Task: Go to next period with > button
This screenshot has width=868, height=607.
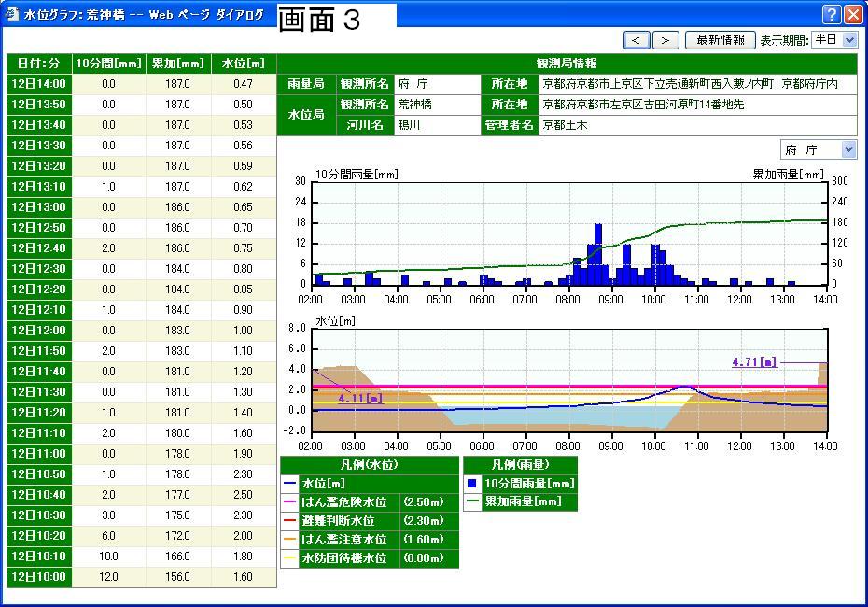Action: click(665, 40)
